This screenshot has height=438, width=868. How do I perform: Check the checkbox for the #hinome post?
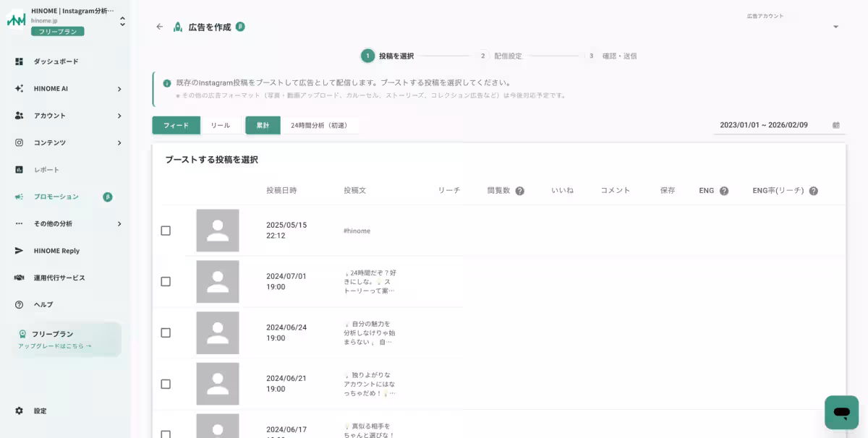tap(166, 231)
